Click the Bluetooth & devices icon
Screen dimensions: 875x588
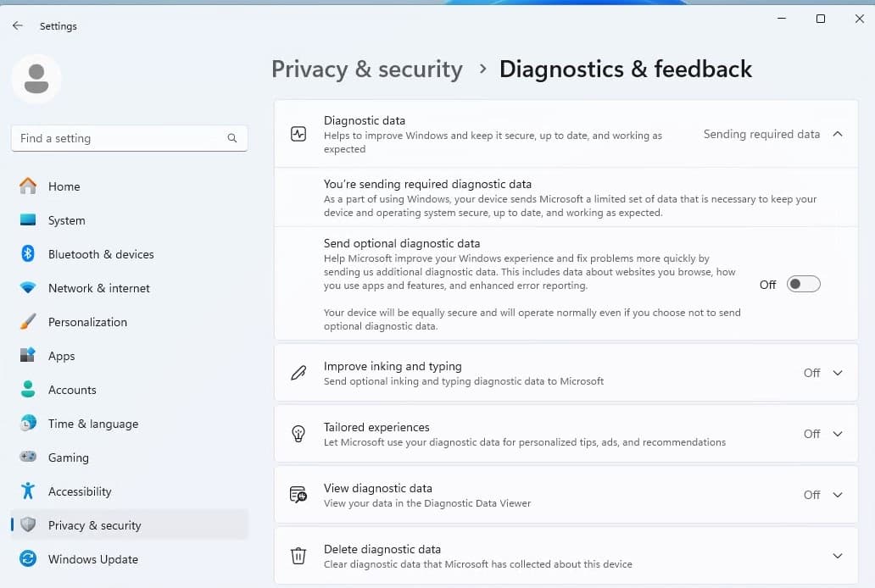coord(28,254)
